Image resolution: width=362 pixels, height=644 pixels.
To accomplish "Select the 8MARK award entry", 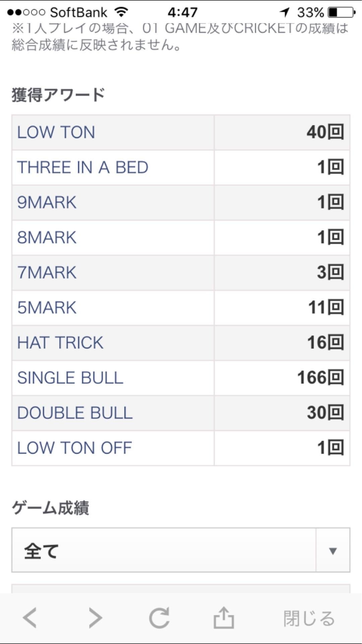I will pyautogui.click(x=47, y=237).
